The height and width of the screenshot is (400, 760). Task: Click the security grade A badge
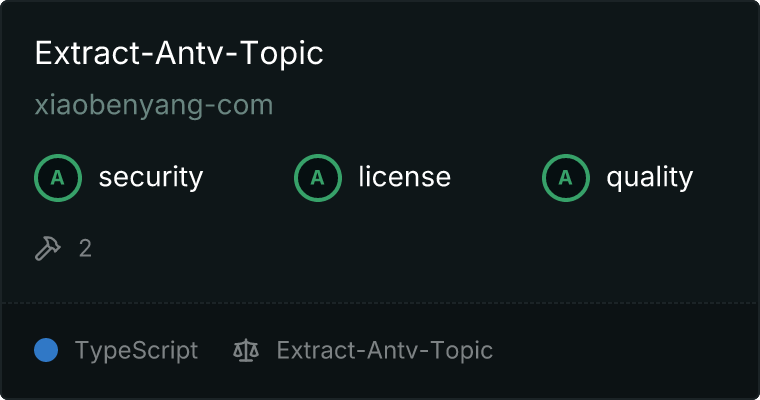tap(58, 178)
